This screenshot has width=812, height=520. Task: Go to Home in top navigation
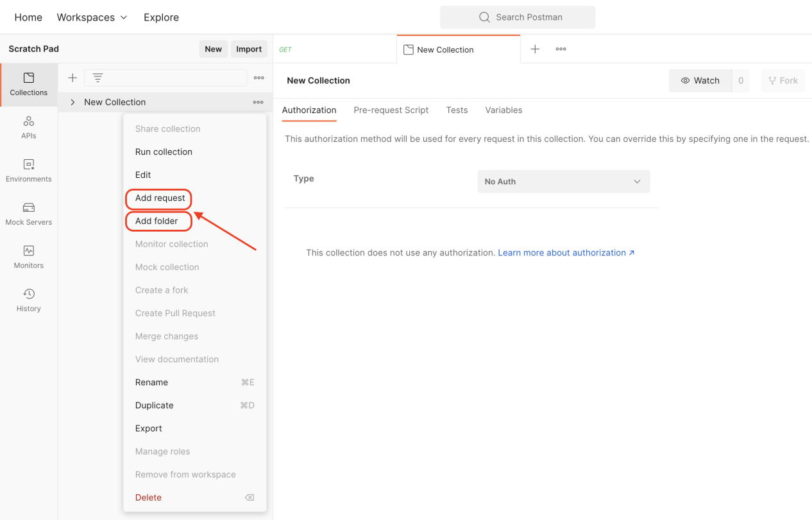[28, 17]
